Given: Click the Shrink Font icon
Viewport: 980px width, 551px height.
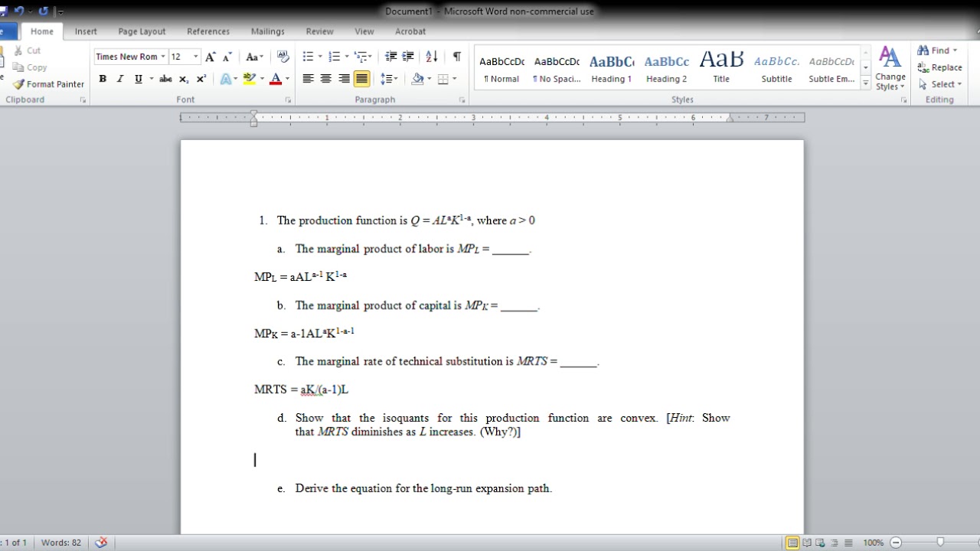Looking at the screenshot, I should coord(227,57).
